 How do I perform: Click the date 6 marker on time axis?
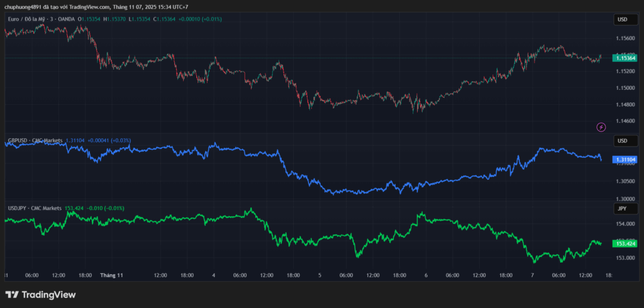coord(426,275)
